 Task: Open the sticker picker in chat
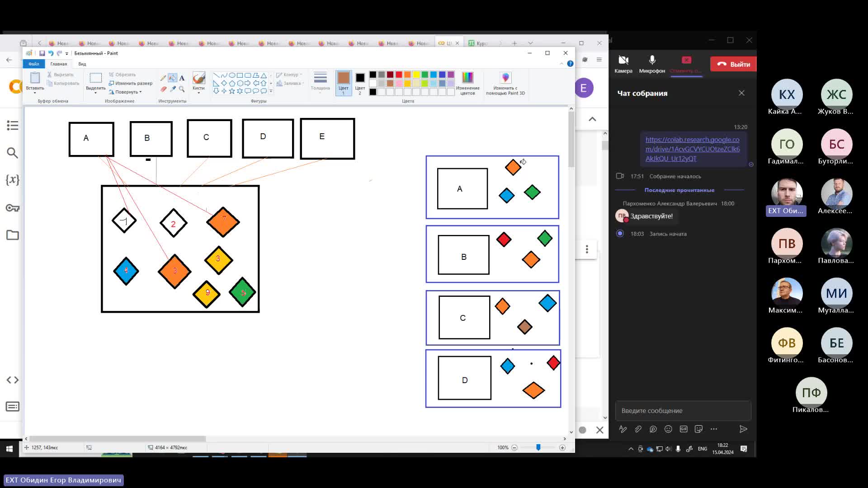(698, 429)
